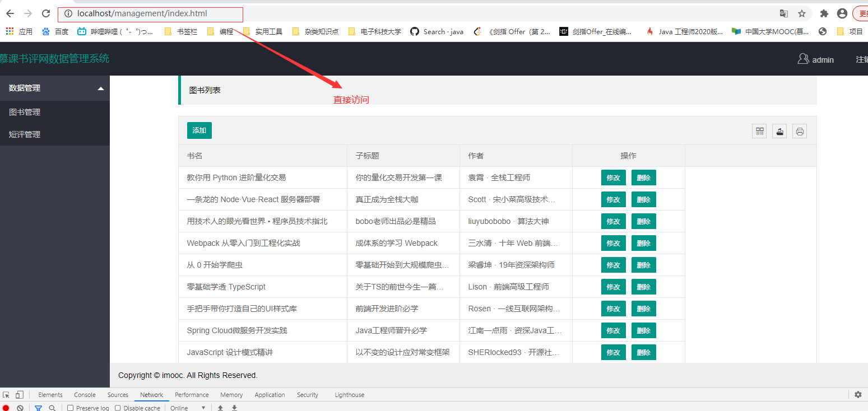This screenshot has width=868, height=411.
Task: Click the export HAR download arrow icon
Action: 234,408
